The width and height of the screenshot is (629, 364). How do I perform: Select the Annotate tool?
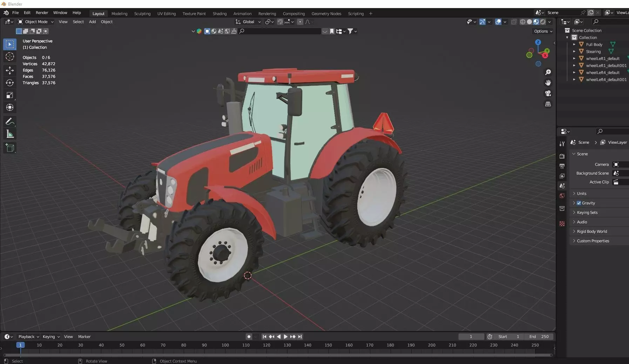(x=10, y=122)
